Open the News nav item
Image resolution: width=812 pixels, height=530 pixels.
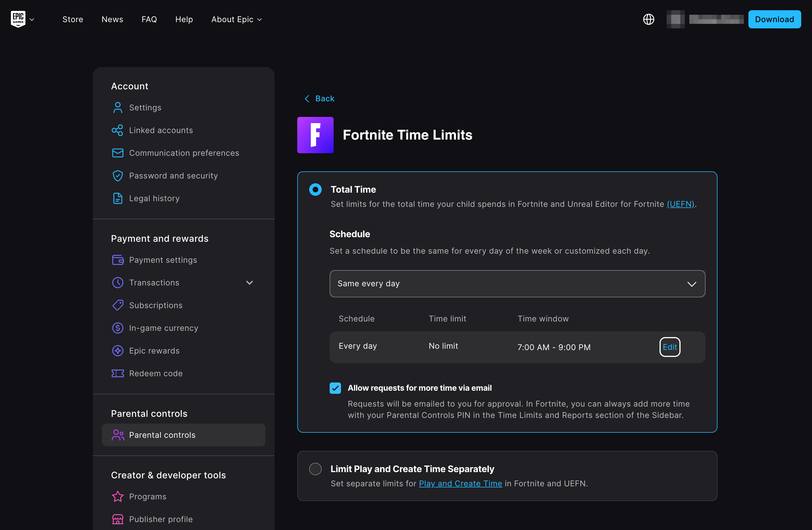[112, 20]
